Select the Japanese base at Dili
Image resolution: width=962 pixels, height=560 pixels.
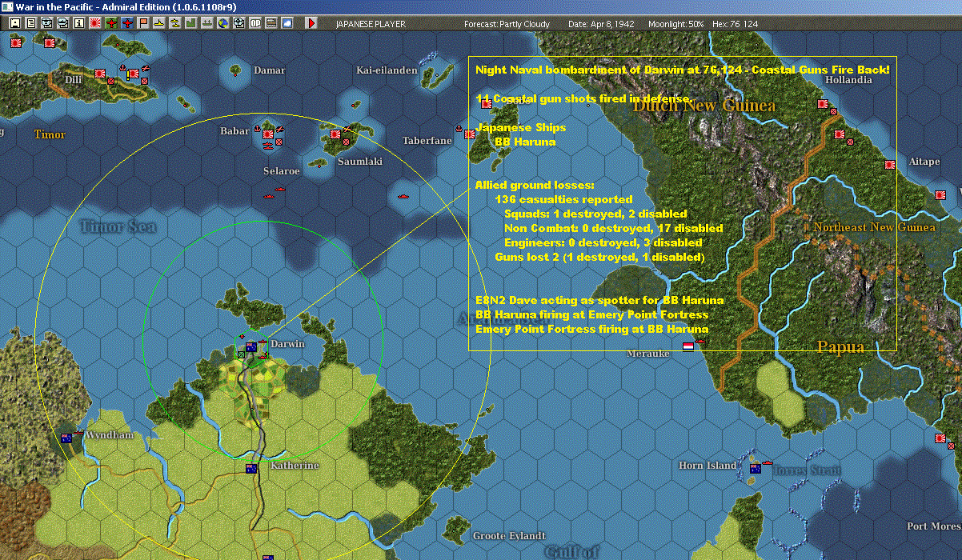pyautogui.click(x=101, y=74)
